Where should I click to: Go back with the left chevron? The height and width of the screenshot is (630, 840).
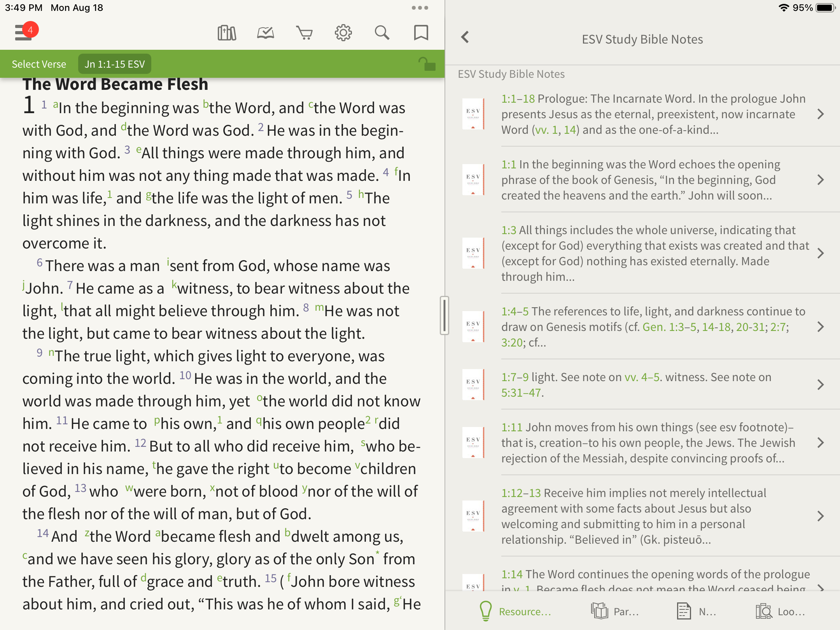click(465, 37)
